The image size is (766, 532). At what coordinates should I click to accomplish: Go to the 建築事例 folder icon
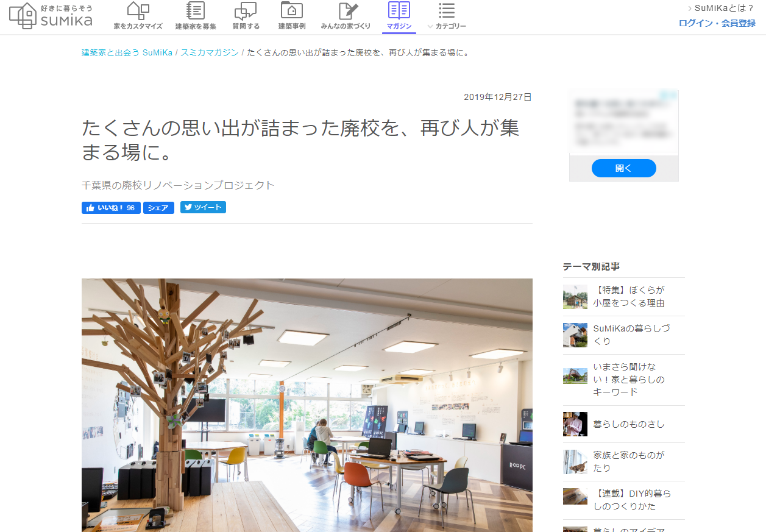292,10
